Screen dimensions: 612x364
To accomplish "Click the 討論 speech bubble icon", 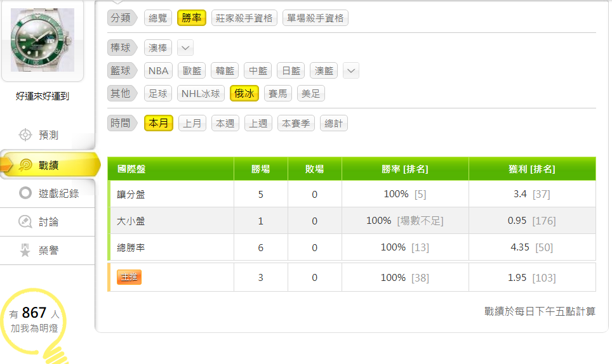I will click(25, 222).
